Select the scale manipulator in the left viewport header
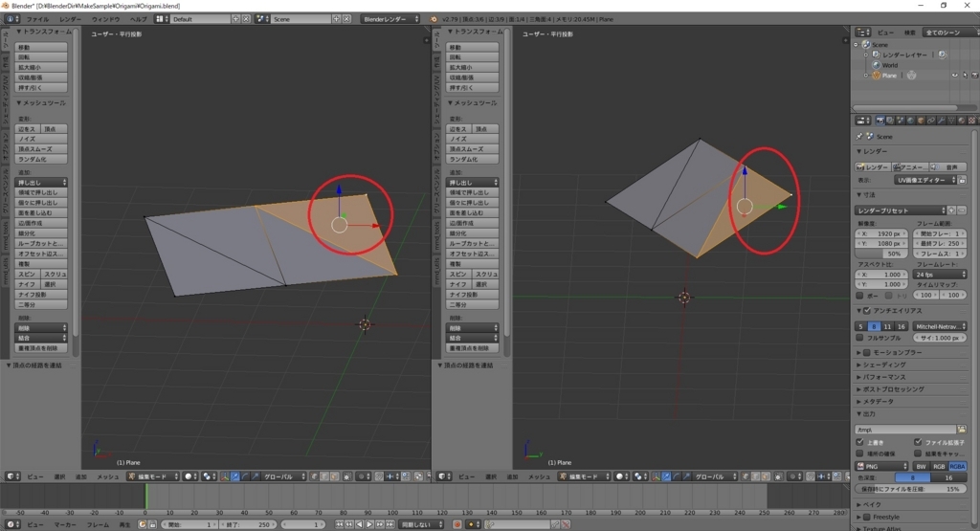The height and width of the screenshot is (531, 980). click(x=255, y=476)
